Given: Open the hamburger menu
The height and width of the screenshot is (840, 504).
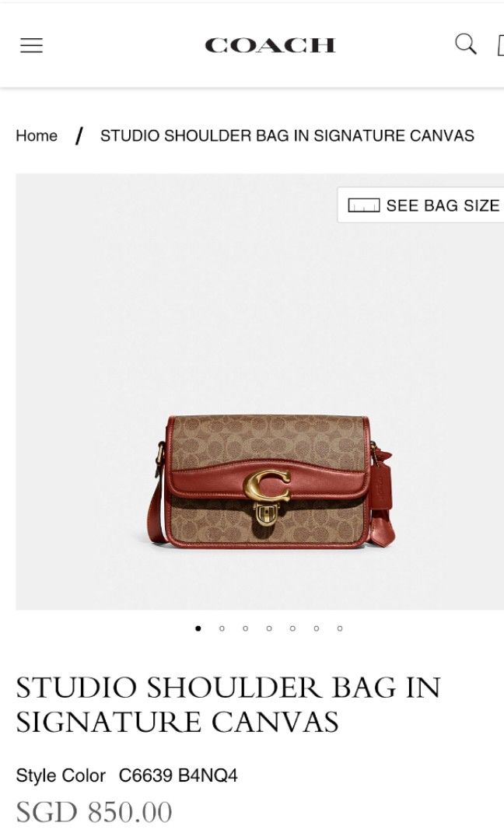Looking at the screenshot, I should pyautogui.click(x=32, y=45).
